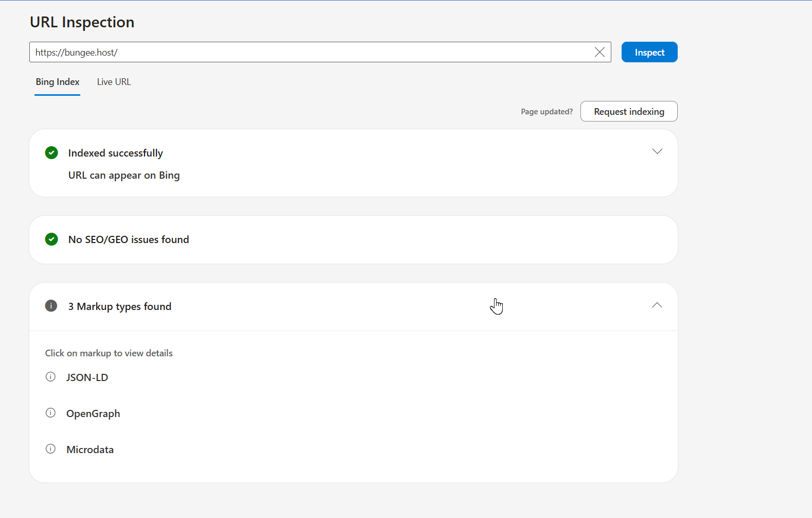Switch to the Live URL tab
The width and height of the screenshot is (812, 518).
pyautogui.click(x=114, y=82)
